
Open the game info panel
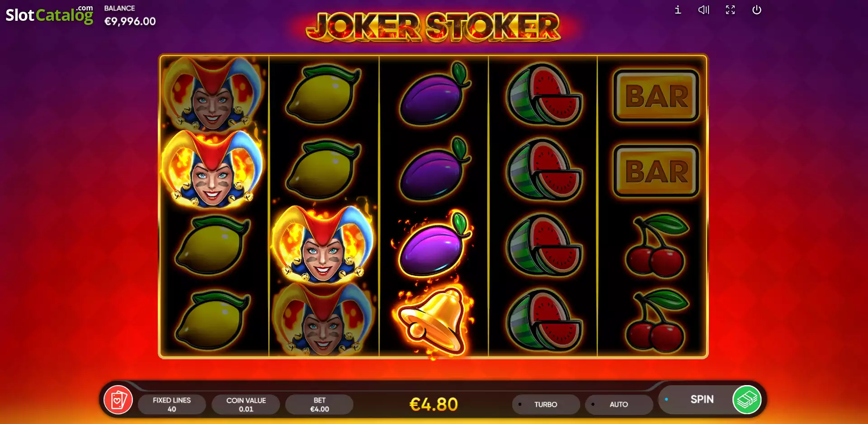[x=678, y=10]
